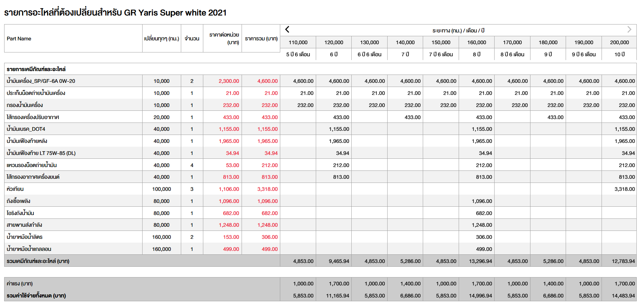
Task: Select the 10 ปี time period header
Action: point(619,55)
